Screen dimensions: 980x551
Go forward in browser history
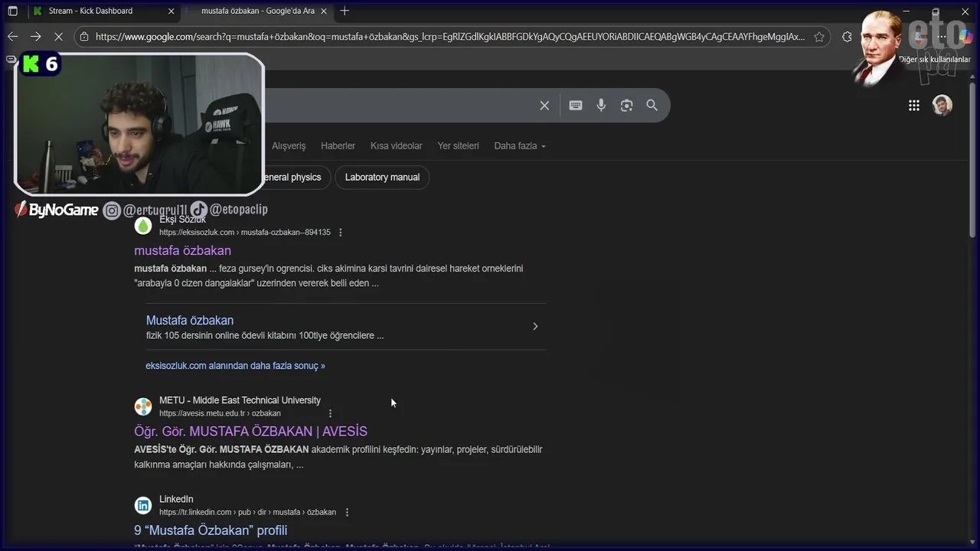pos(35,37)
